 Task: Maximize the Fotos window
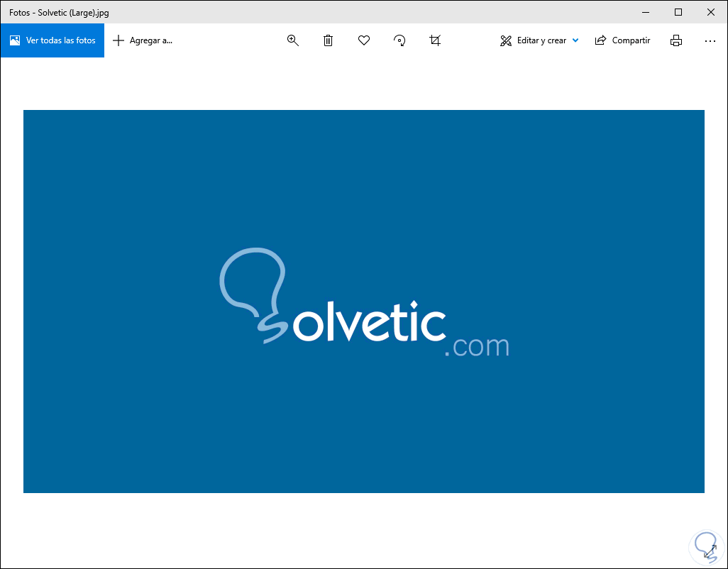click(x=678, y=12)
